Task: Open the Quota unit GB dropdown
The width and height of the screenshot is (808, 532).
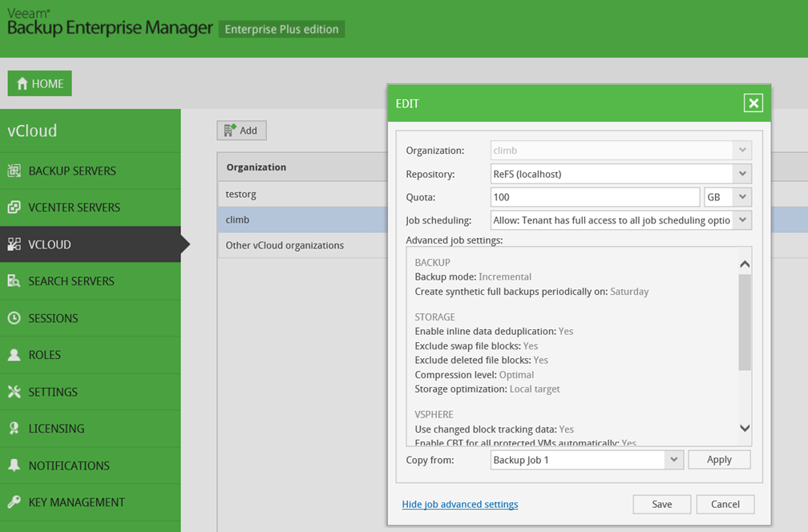Action: point(728,197)
